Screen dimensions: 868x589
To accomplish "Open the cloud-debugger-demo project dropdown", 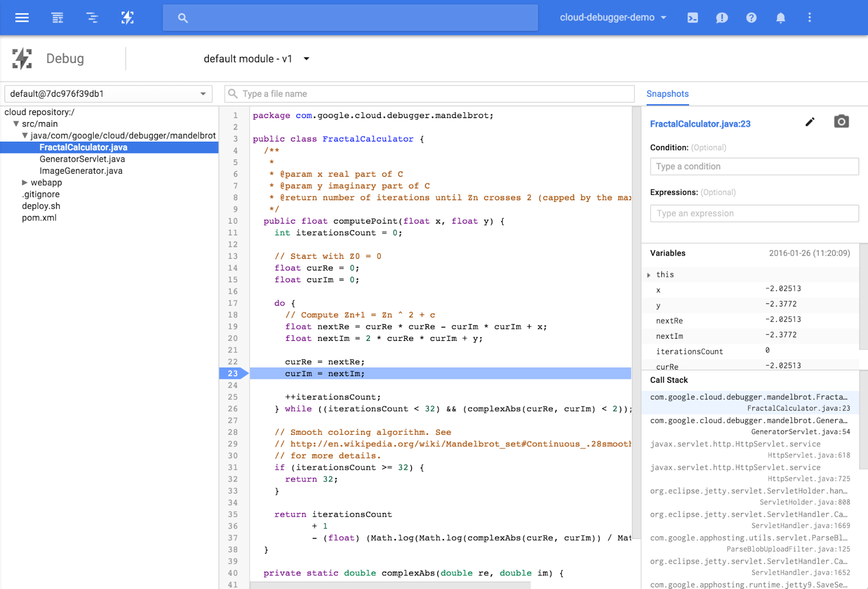I will tap(613, 17).
